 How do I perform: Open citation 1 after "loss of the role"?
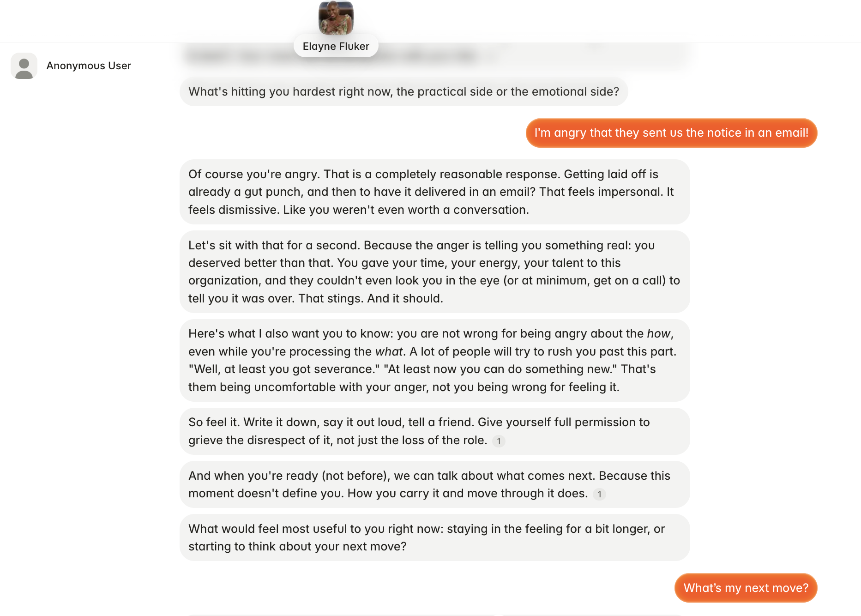pyautogui.click(x=499, y=441)
